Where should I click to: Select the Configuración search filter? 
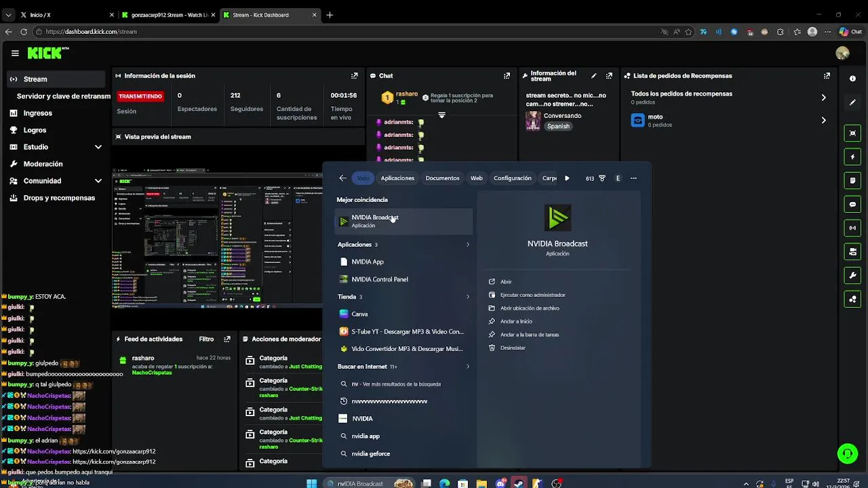(513, 178)
